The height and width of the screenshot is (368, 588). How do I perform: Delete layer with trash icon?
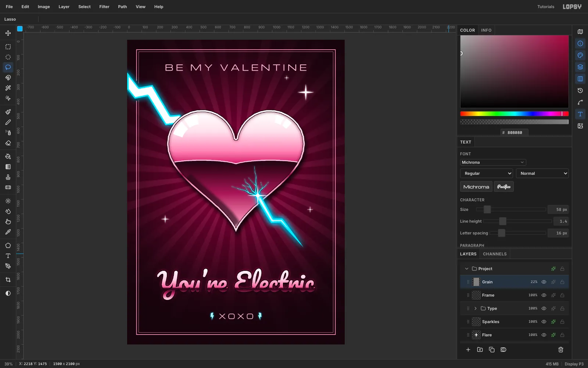pos(561,350)
